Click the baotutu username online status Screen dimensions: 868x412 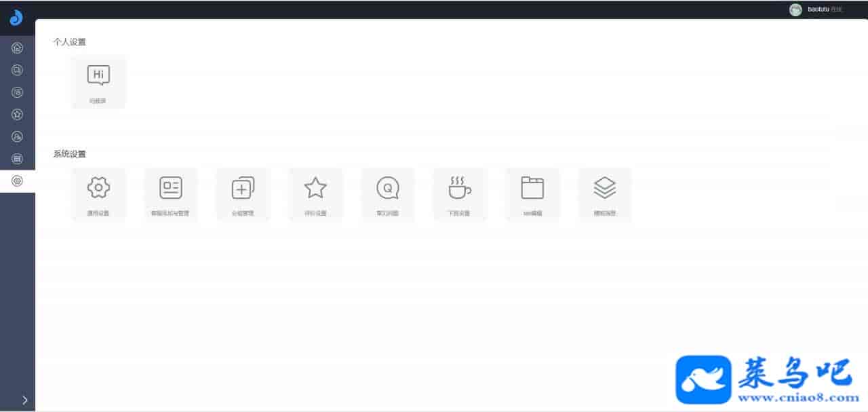click(x=825, y=10)
